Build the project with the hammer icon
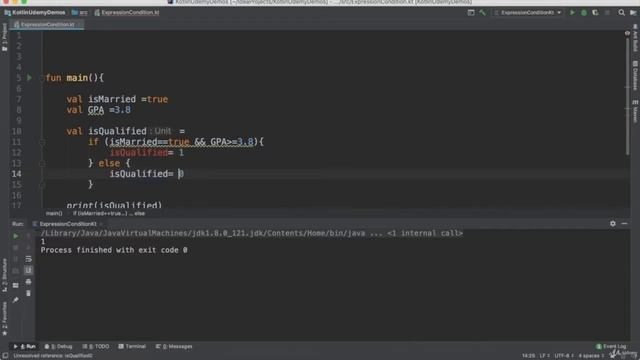Viewport: 640px width, 360px height. pyautogui.click(x=482, y=13)
